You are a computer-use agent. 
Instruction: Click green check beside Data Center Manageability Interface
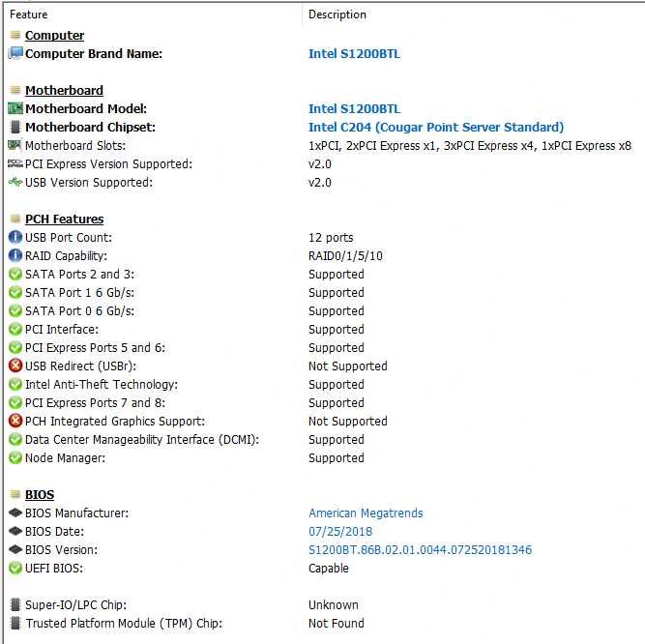pos(15,439)
